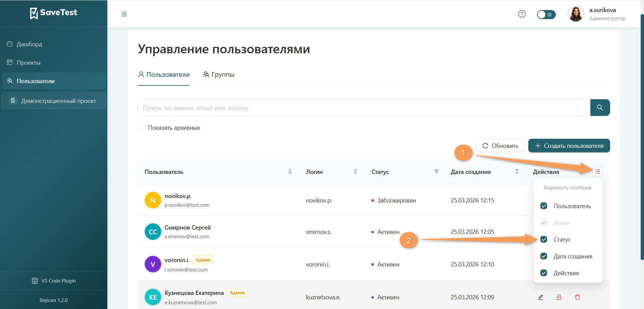Open Проекты in the sidebar
Viewport: 644px width, 309px height.
29,62
